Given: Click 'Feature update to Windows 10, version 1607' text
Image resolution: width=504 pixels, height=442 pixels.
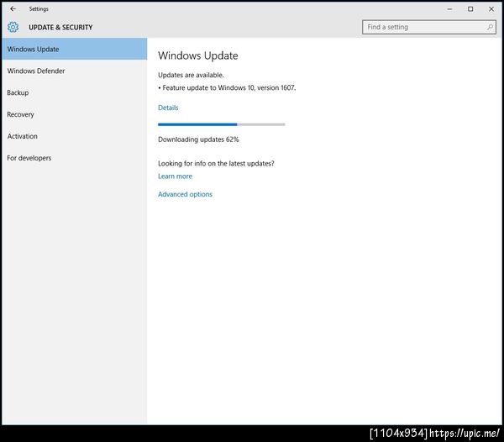Looking at the screenshot, I should (x=229, y=87).
